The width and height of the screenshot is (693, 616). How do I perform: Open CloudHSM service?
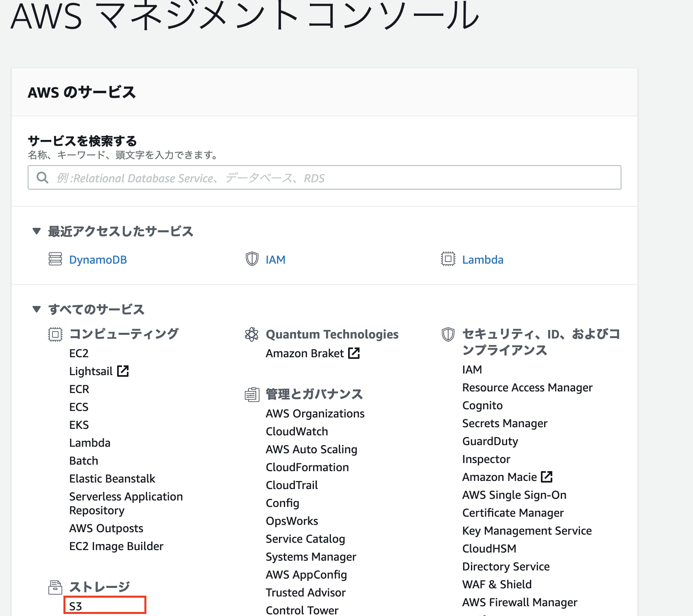coord(489,548)
